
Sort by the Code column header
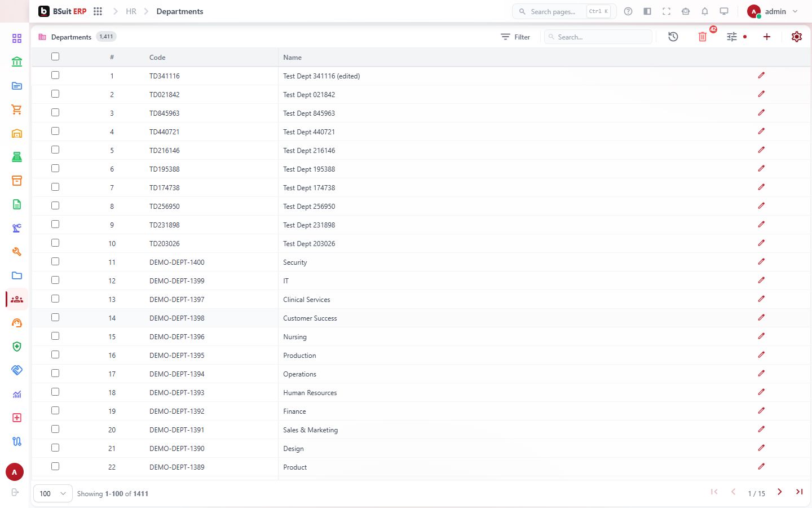coord(157,57)
